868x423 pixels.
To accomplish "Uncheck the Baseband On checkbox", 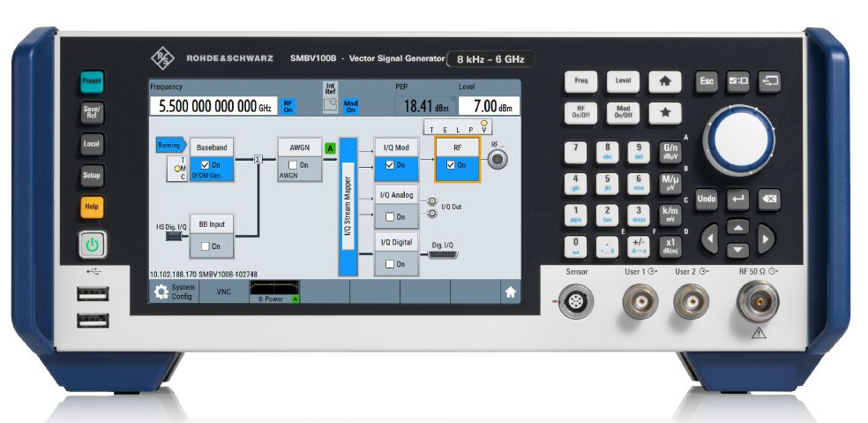I will coord(205,164).
